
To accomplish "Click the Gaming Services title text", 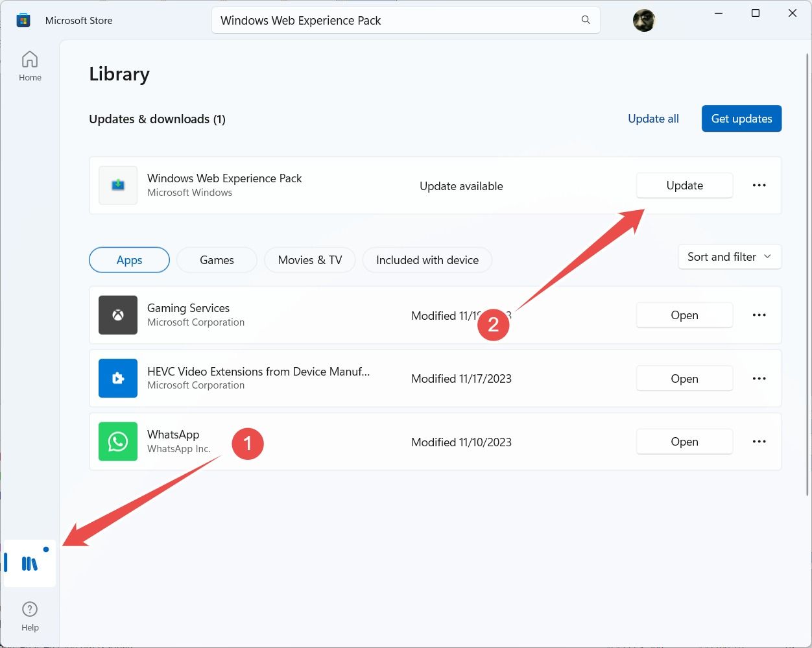I will (188, 308).
